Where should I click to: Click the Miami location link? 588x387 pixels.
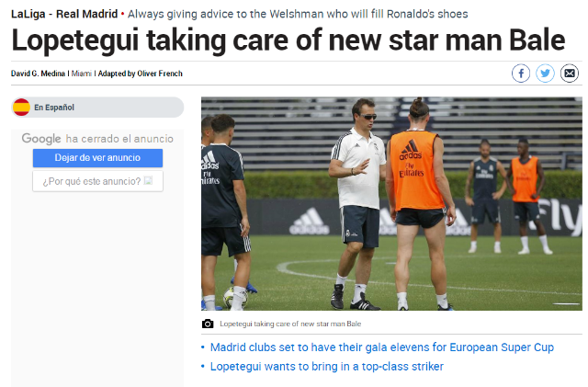coord(82,74)
